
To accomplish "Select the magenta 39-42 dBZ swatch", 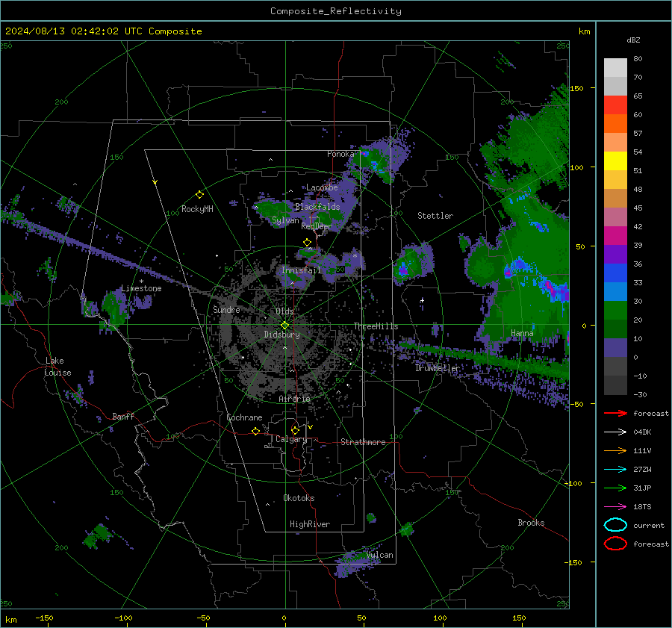I will pyautogui.click(x=615, y=235).
